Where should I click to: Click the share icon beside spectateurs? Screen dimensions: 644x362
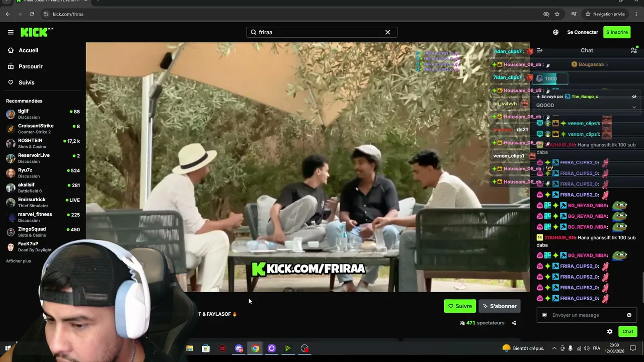point(514,323)
